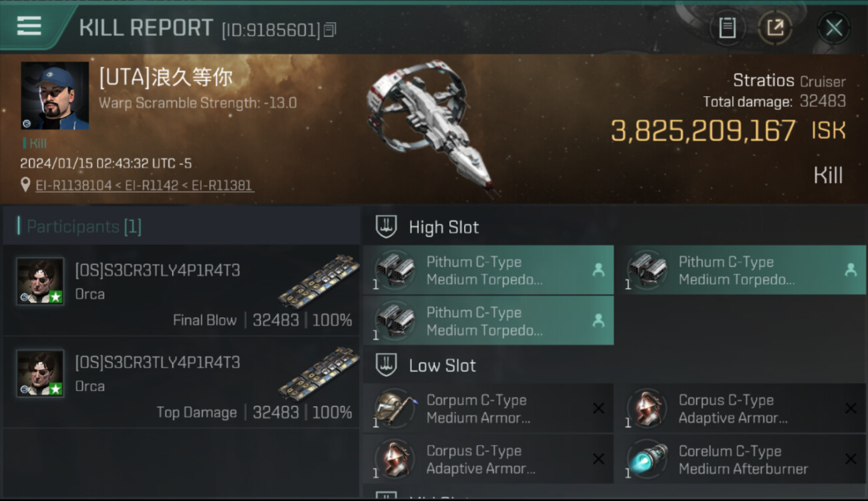Tap the Final Blow attacker's portrait

point(41,281)
